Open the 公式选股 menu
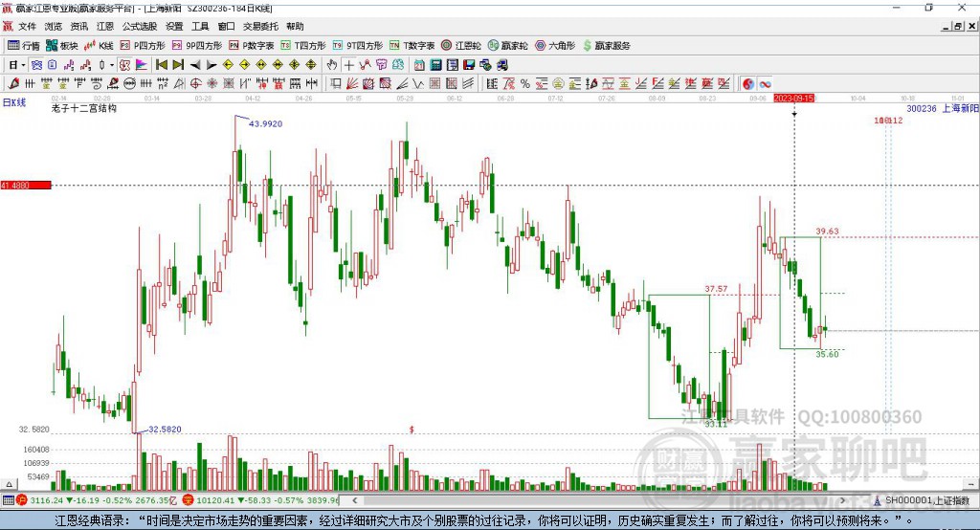Viewport: 980px width, 530px height. pyautogui.click(x=140, y=26)
